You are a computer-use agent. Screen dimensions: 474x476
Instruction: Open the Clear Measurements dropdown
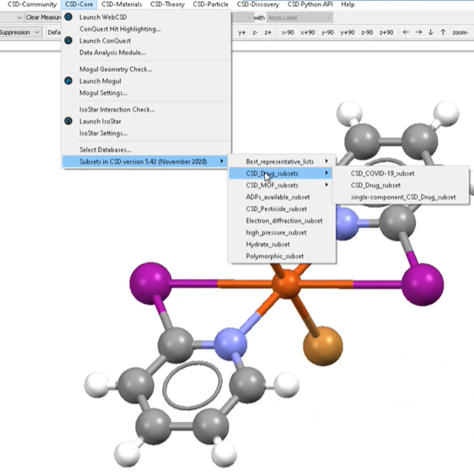(43, 17)
